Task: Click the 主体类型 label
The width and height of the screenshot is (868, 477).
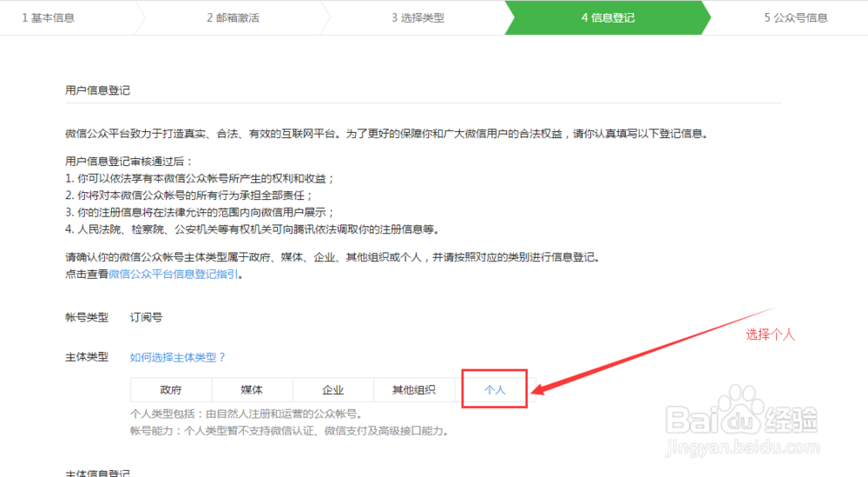Action: pyautogui.click(x=87, y=357)
